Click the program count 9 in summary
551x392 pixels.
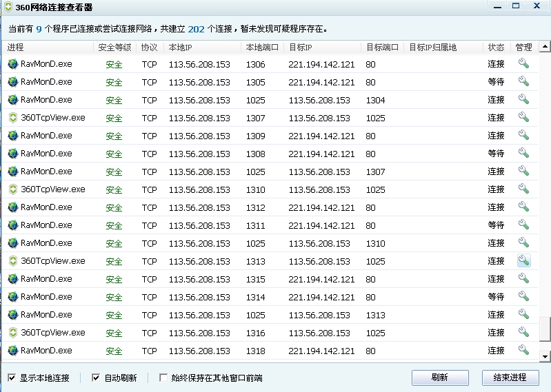tap(39, 29)
